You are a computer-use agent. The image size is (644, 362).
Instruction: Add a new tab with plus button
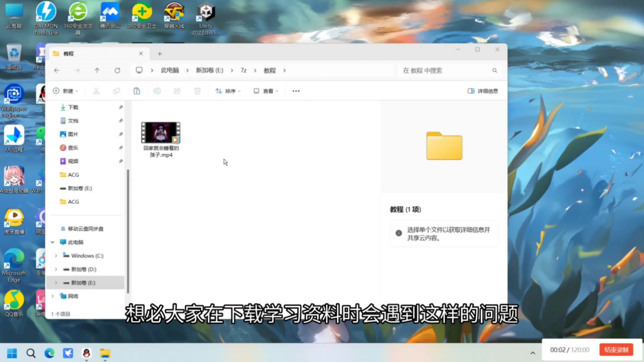point(160,54)
